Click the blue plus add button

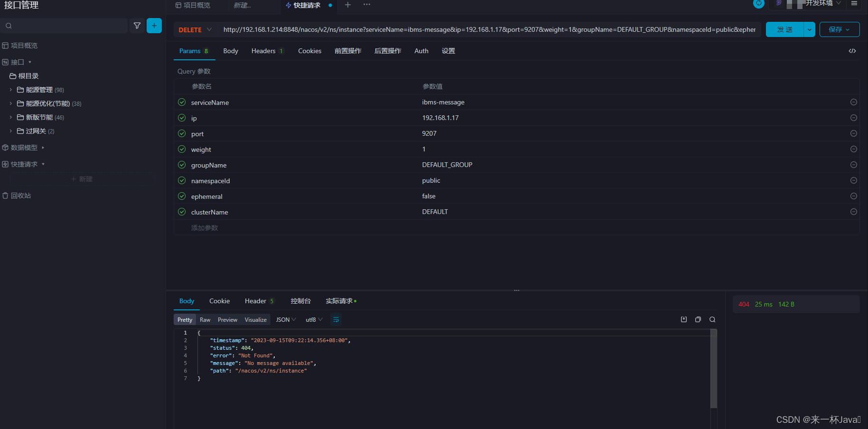pyautogui.click(x=154, y=26)
